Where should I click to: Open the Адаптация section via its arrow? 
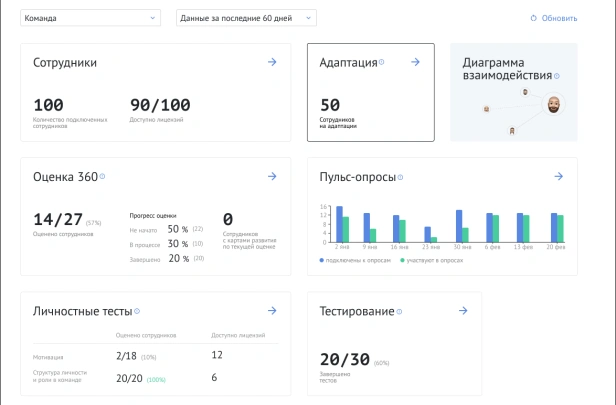415,62
